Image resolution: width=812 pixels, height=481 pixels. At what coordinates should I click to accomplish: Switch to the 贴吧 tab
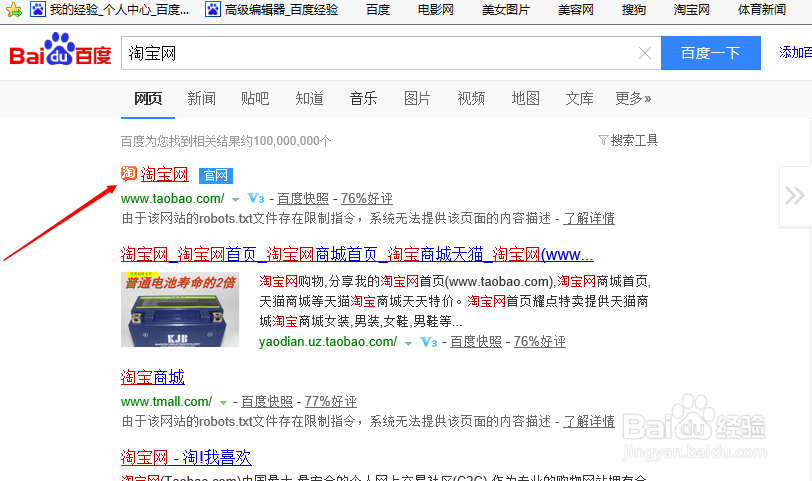255,98
